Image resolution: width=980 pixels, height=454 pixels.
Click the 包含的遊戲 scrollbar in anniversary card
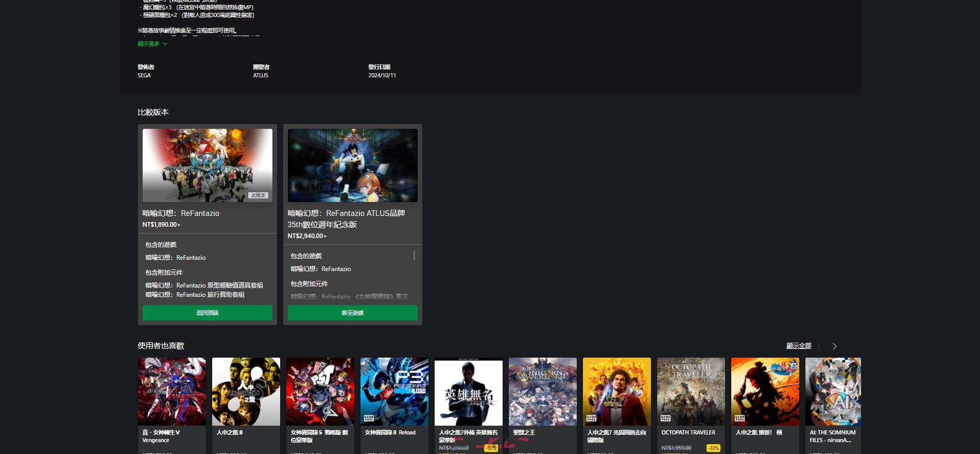pos(414,255)
